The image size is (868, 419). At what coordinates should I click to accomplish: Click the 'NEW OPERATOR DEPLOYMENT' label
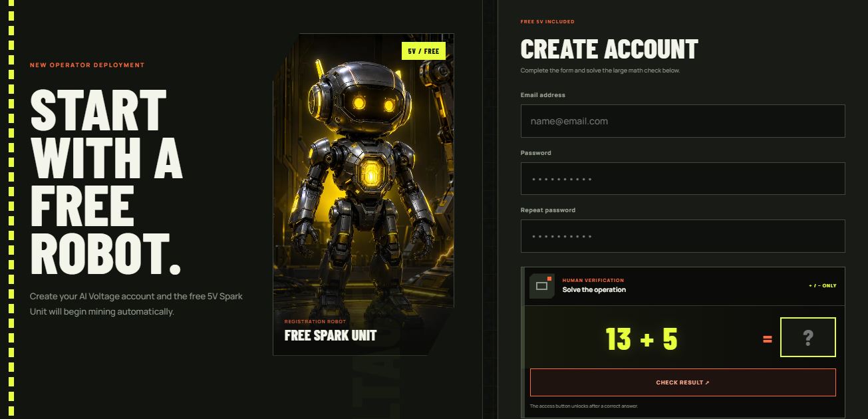coord(87,65)
